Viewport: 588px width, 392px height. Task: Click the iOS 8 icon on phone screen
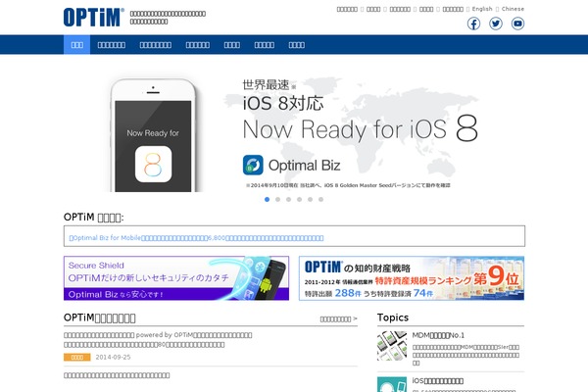[x=153, y=165]
